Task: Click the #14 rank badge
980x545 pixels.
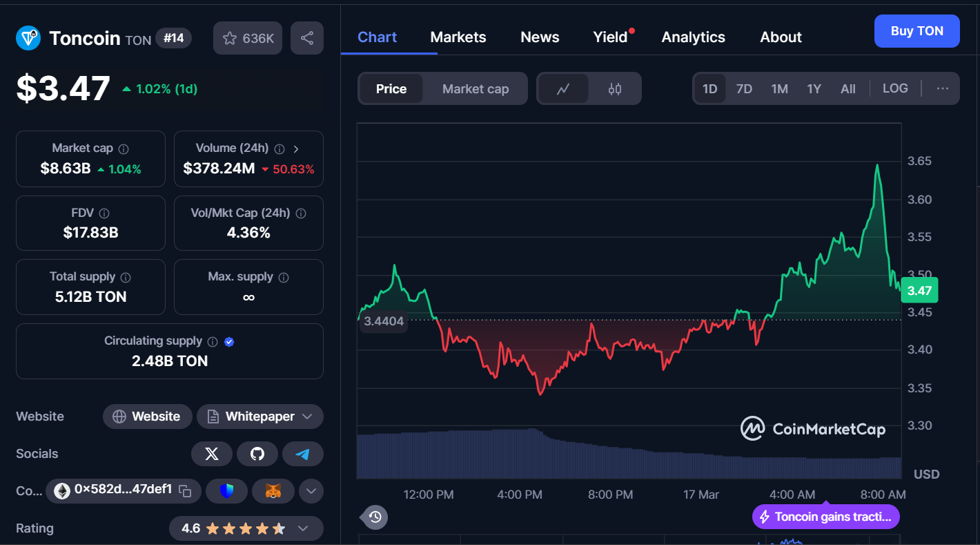Action: coord(174,38)
